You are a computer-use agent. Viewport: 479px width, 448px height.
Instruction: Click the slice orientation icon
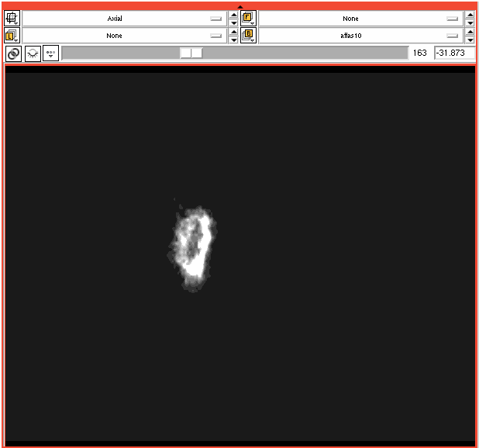(x=12, y=18)
